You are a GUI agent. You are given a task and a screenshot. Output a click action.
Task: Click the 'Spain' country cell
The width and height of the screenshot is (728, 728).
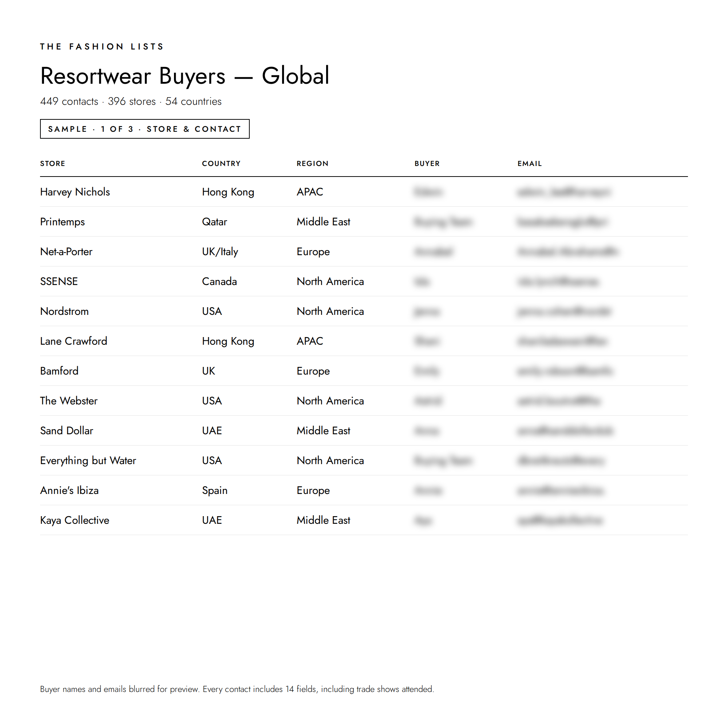[x=215, y=490]
